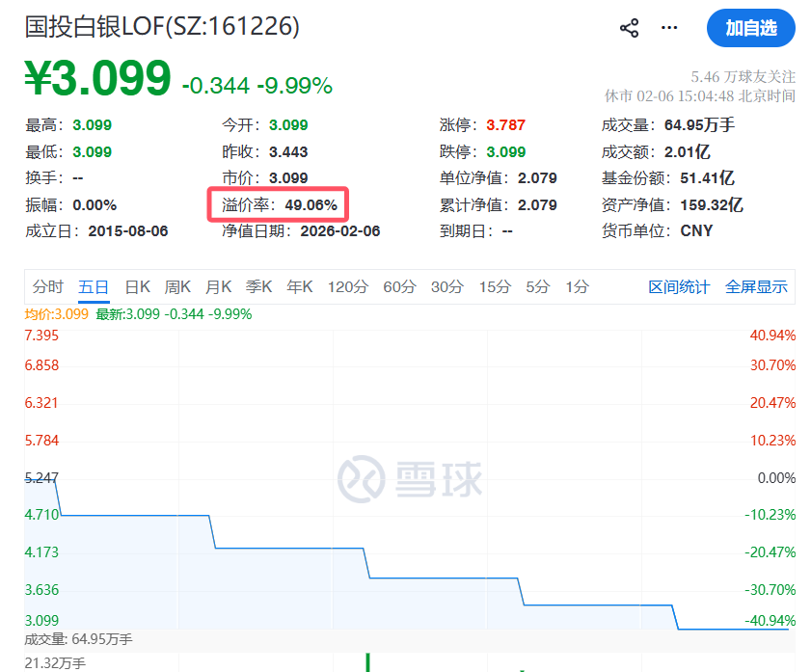
Task: Open the three-dot more options menu
Action: coord(669,28)
